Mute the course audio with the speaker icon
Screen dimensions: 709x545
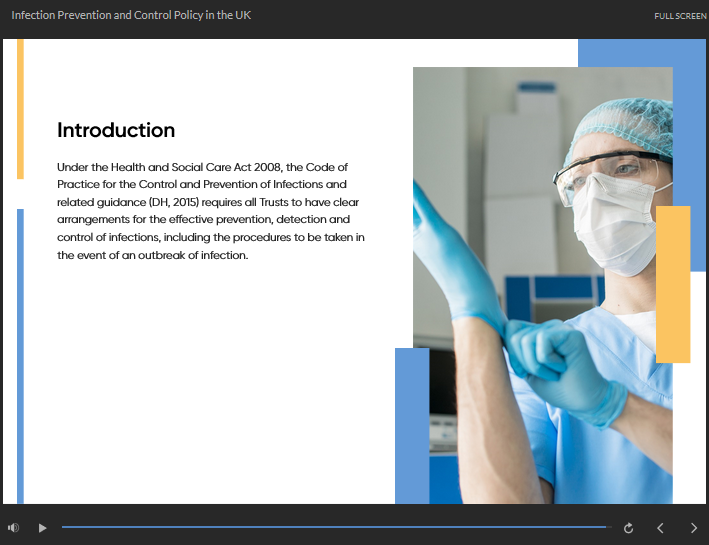coord(14,528)
